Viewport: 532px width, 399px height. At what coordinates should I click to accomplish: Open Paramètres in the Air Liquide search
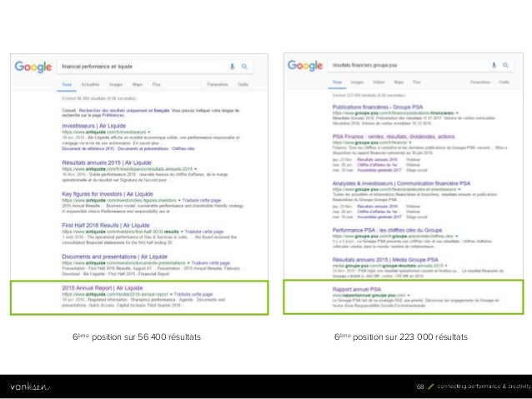218,84
